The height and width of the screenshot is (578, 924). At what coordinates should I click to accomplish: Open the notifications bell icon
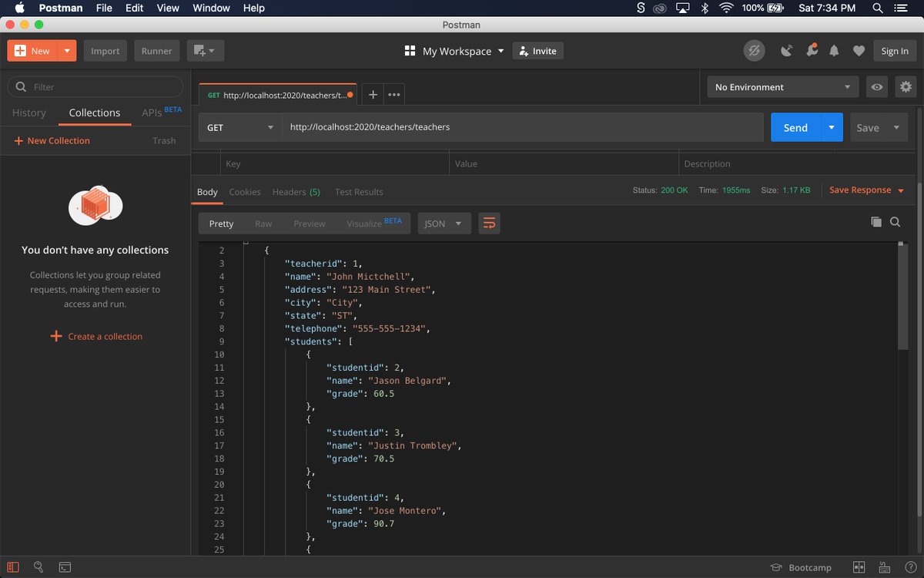834,51
